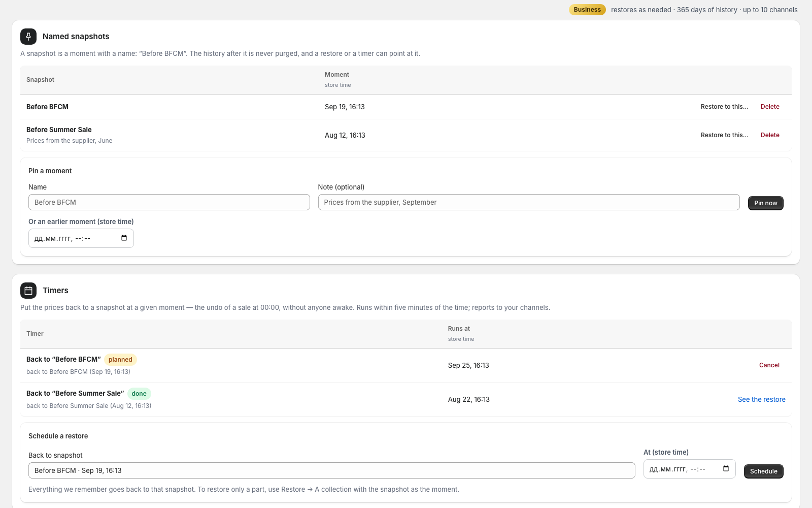Image resolution: width=812 pixels, height=508 pixels.
Task: Select the Before BFCM snapshot name in table
Action: 47,107
